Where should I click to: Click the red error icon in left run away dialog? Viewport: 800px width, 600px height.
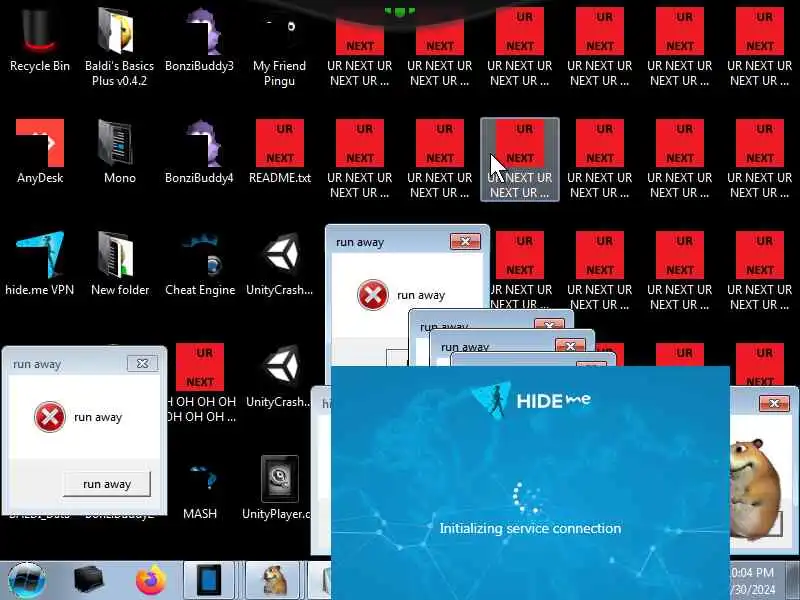coord(49,417)
